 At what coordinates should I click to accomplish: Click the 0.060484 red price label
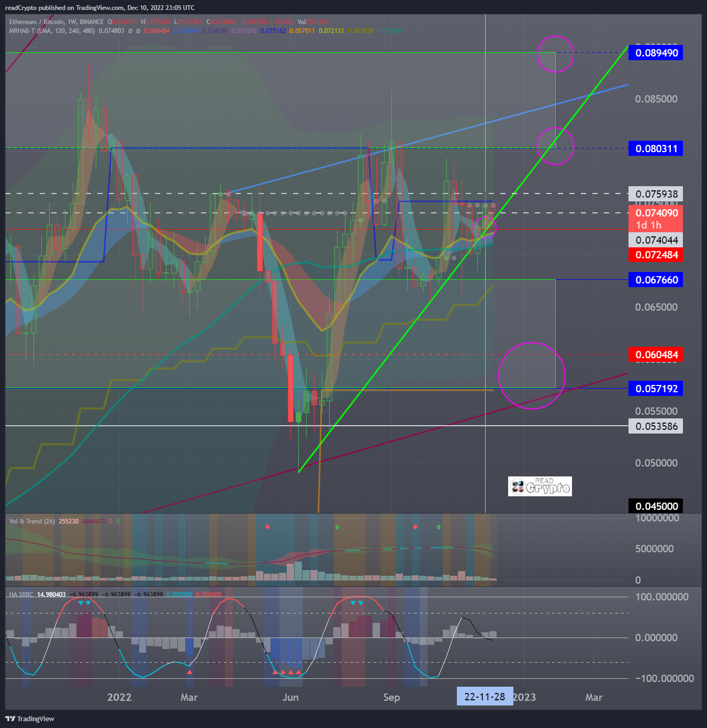(x=656, y=355)
